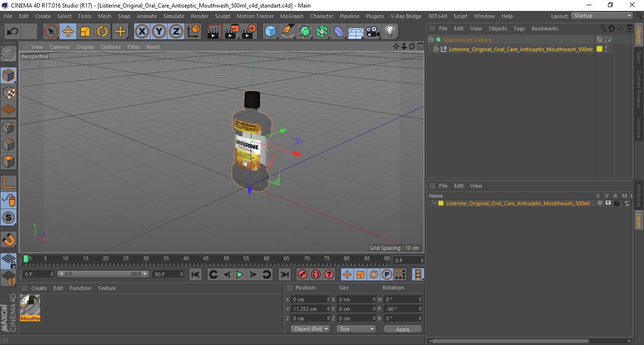Open the object manager Tags menu

point(519,28)
